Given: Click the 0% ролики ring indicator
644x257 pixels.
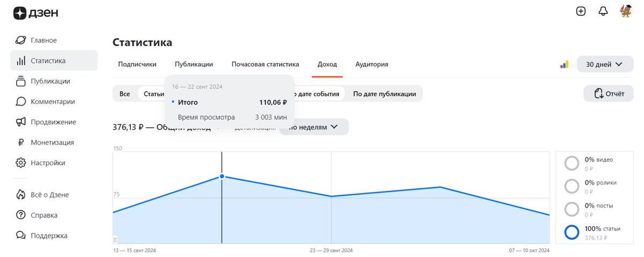Looking at the screenshot, I should (x=572, y=186).
